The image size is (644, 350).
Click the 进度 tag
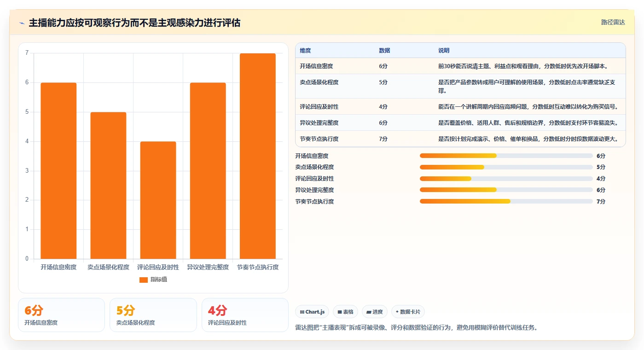[375, 312]
